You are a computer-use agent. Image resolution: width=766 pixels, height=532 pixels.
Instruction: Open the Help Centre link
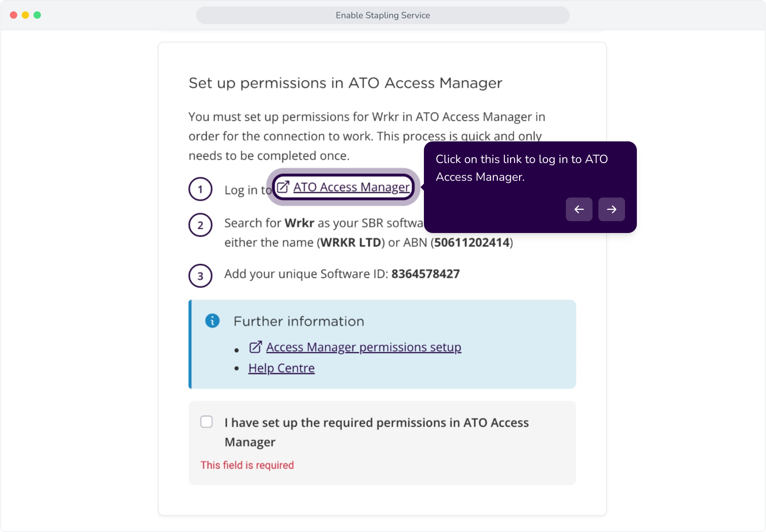click(x=281, y=368)
